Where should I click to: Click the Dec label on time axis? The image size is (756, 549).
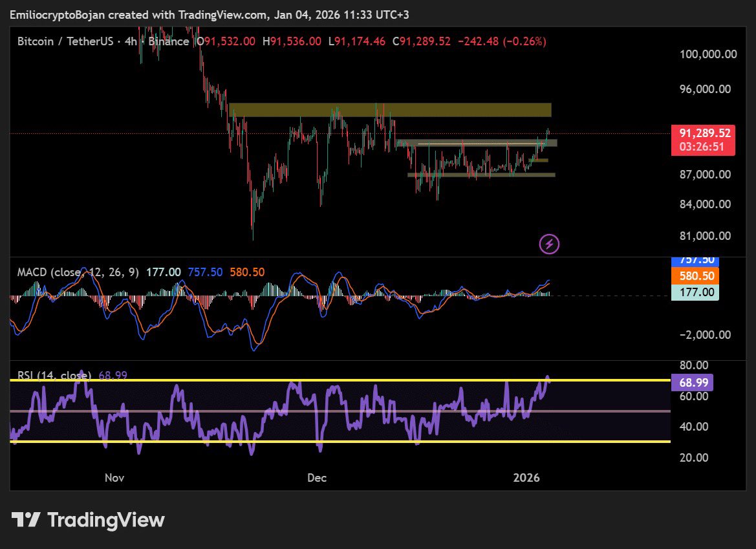(317, 478)
